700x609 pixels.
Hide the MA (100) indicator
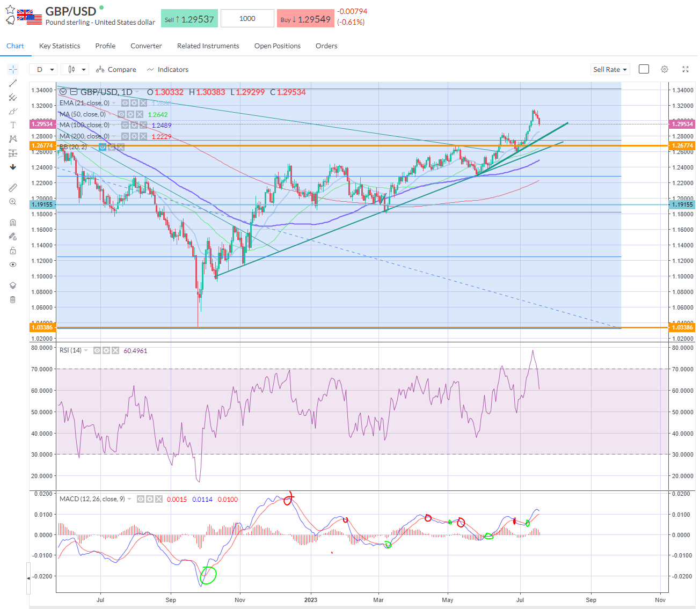coord(125,125)
